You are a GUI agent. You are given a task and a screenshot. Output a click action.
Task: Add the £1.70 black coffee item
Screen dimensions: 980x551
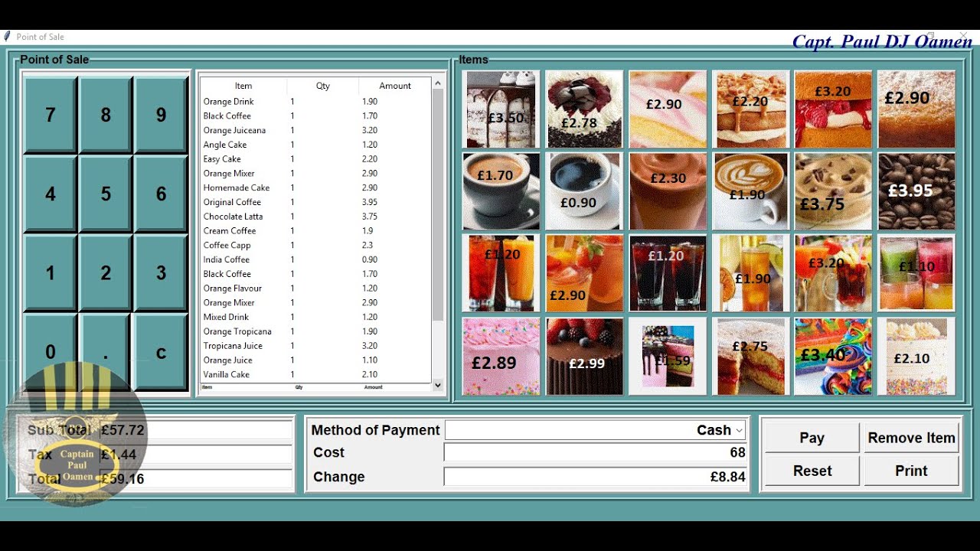click(x=501, y=191)
